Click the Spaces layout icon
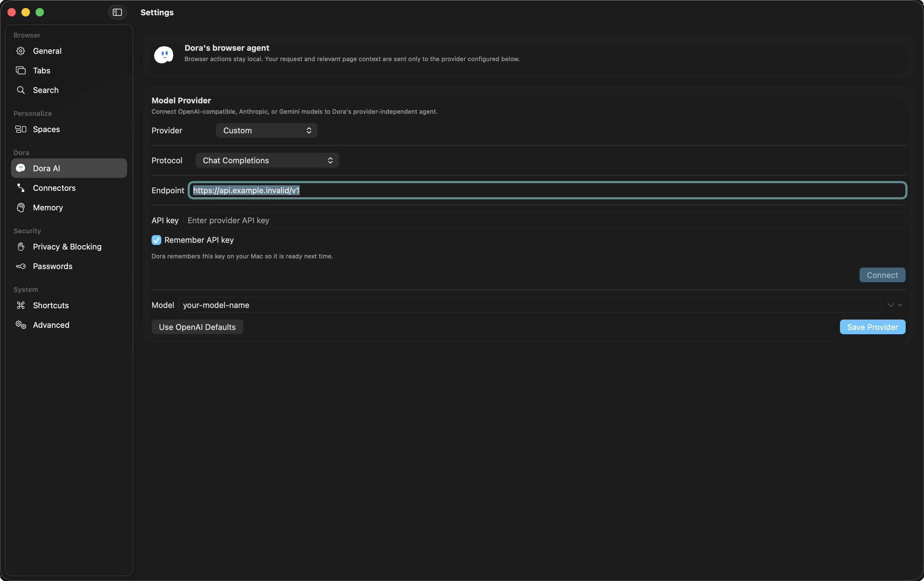Image resolution: width=924 pixels, height=581 pixels. (21, 129)
